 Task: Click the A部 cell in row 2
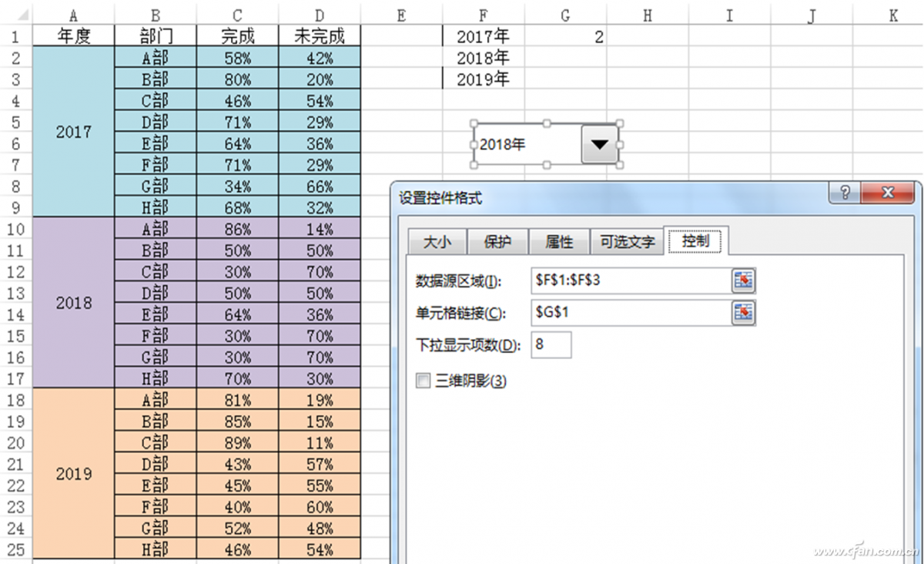pos(156,58)
